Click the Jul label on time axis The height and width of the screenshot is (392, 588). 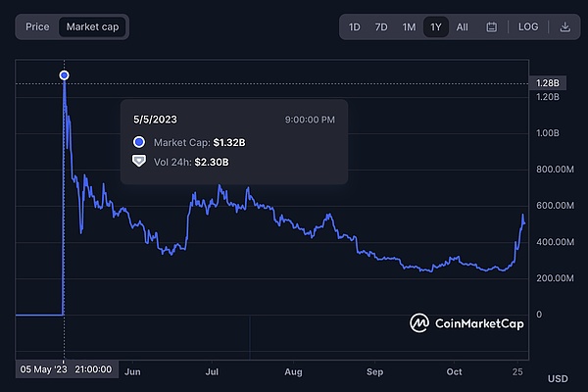pos(212,370)
